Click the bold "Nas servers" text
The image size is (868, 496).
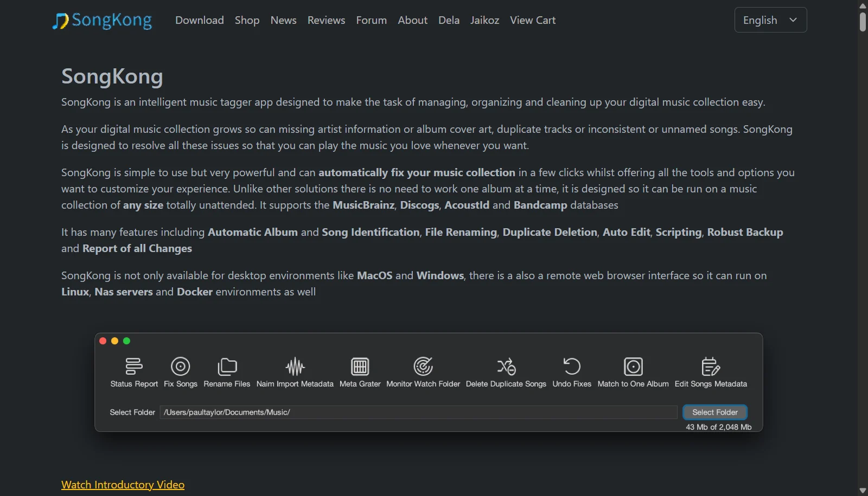point(124,292)
